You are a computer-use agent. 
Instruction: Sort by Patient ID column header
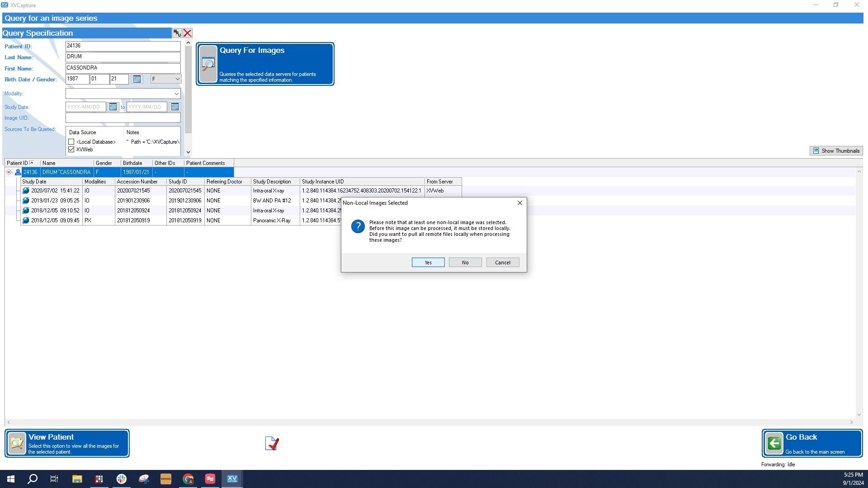tap(22, 163)
